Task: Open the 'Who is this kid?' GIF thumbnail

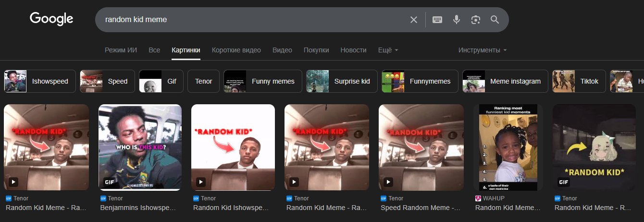Action: click(x=140, y=148)
